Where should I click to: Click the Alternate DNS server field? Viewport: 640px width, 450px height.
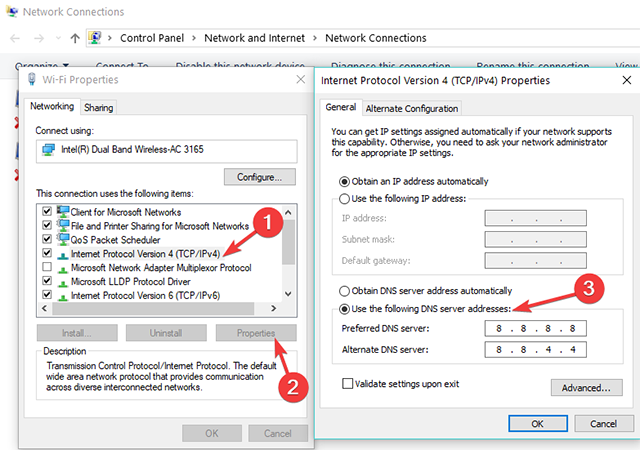536,350
